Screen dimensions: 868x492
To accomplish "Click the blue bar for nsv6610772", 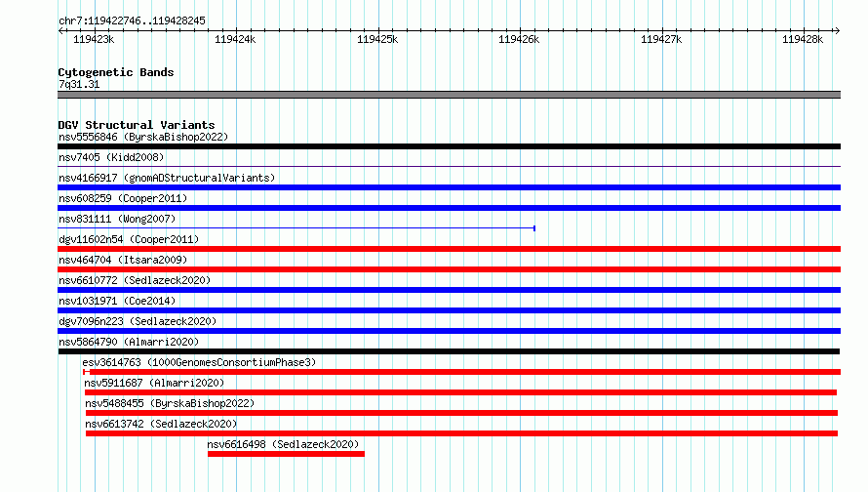I will click(449, 290).
